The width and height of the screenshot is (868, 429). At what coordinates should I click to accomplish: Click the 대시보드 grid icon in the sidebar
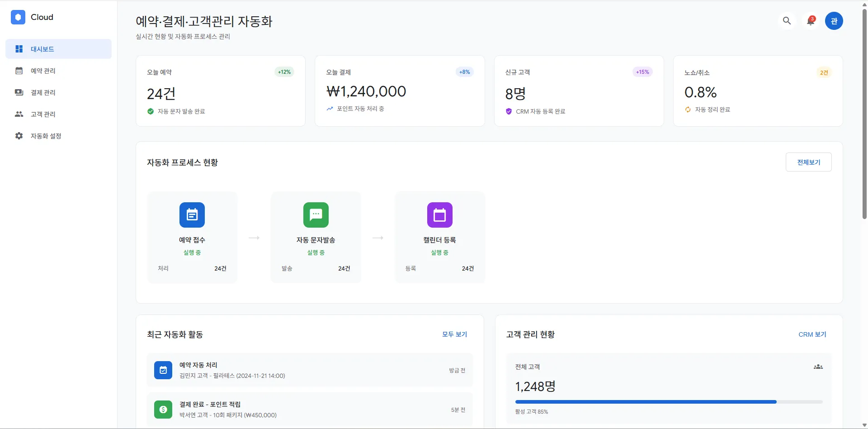(19, 49)
